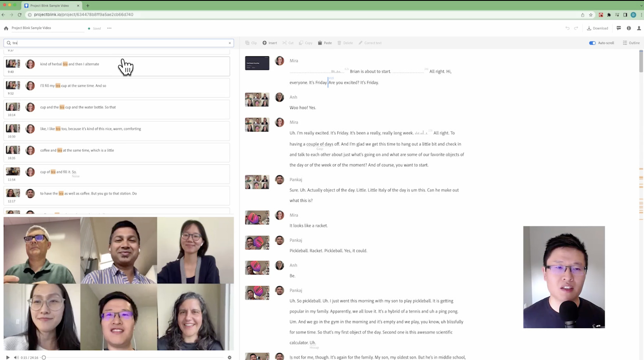
Task: Click the video progress slider handle
Action: [x=44, y=358]
